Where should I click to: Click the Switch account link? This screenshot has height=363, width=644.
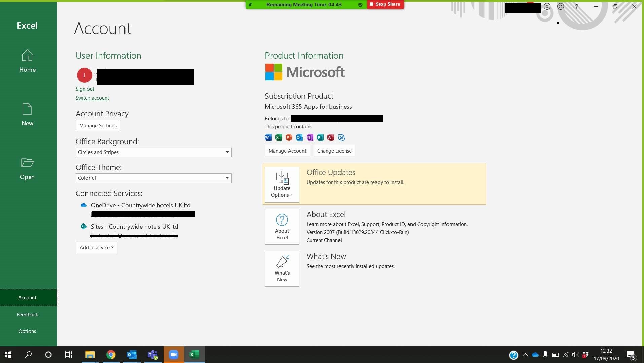click(x=92, y=98)
